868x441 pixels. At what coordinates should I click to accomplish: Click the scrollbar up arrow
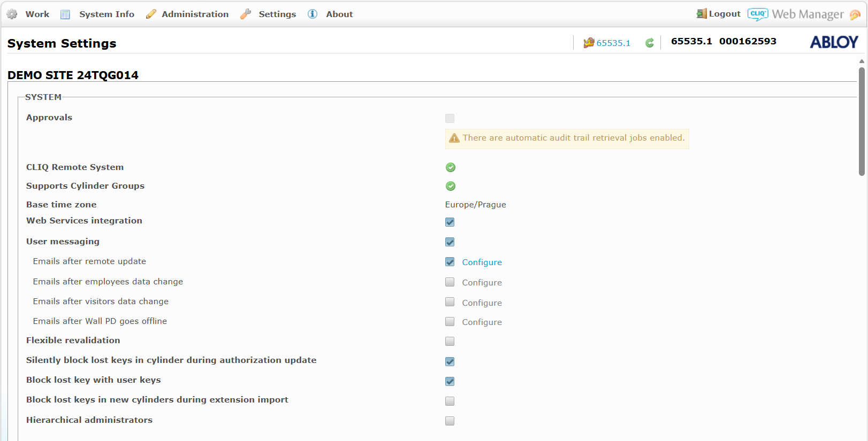[862, 61]
